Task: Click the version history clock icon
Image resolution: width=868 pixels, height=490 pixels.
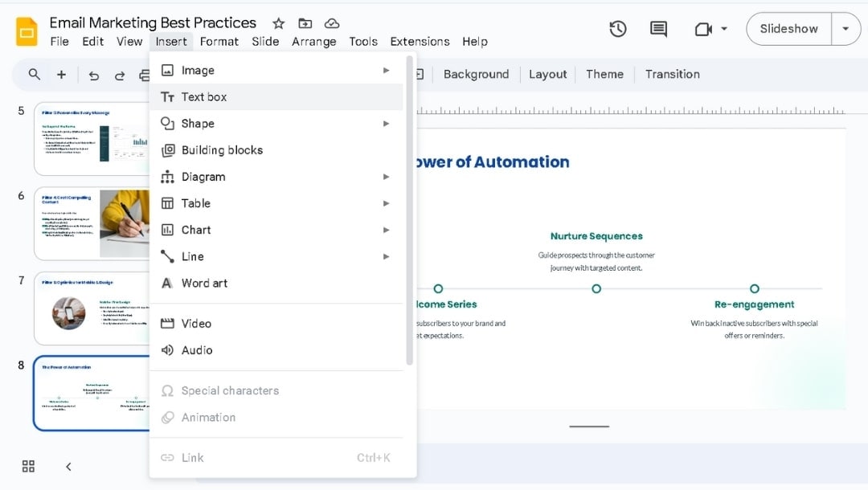Action: pos(617,29)
